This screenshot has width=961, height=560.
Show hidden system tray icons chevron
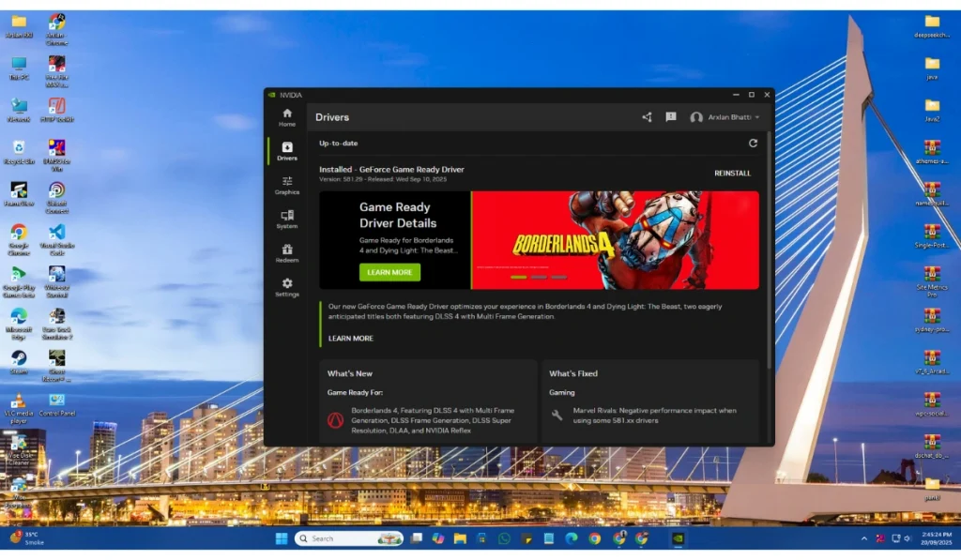pyautogui.click(x=864, y=538)
